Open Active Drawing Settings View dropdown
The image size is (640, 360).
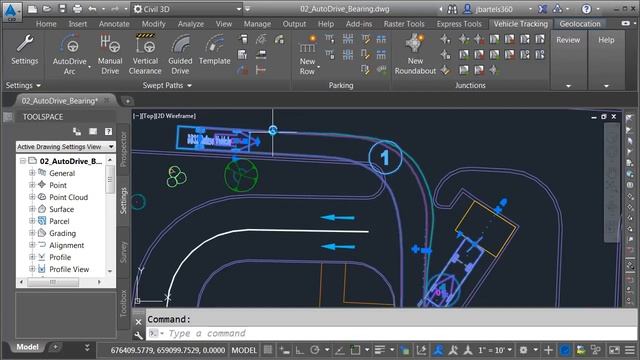pyautogui.click(x=111, y=147)
